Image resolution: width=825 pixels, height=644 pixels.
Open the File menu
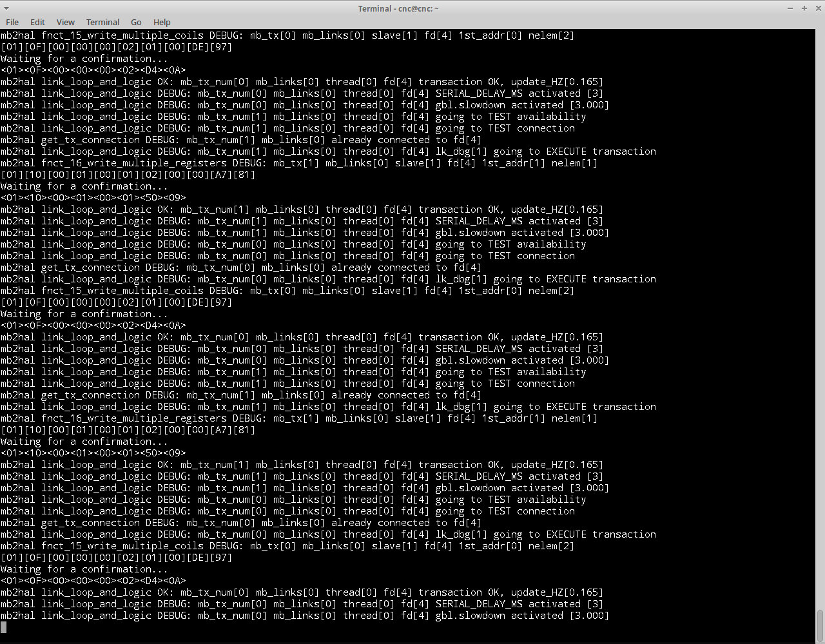[x=12, y=22]
